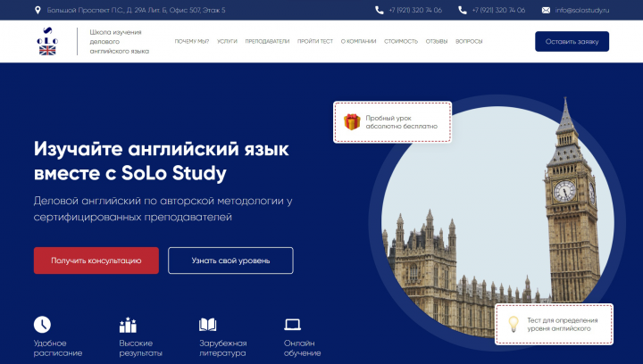643x364 pixels.
Task: Click the Узнать свой уровень button
Action: point(231,261)
